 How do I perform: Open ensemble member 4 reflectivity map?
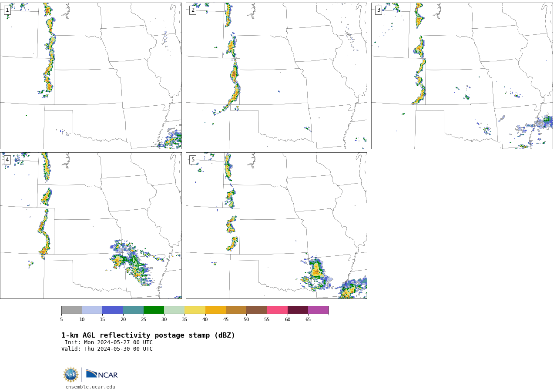click(91, 225)
